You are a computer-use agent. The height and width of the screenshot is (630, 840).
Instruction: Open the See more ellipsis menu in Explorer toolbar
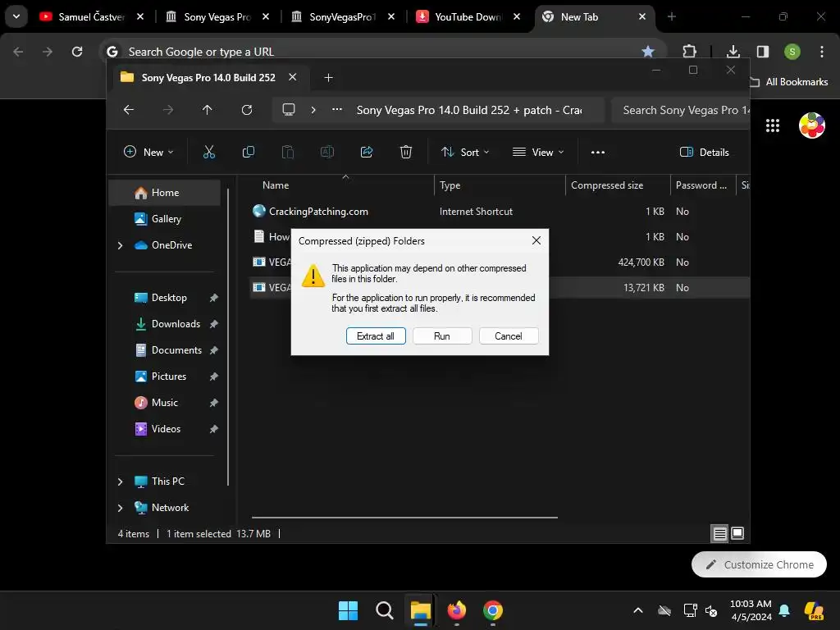click(x=598, y=152)
